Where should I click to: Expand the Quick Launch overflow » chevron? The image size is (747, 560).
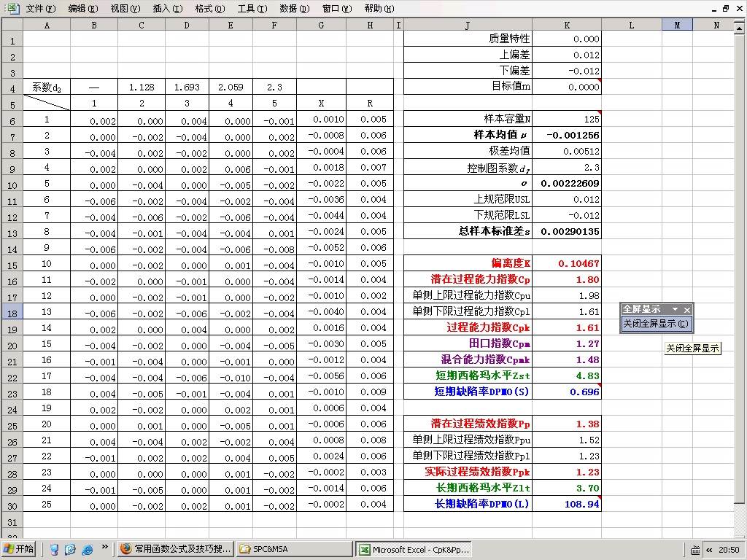105,548
